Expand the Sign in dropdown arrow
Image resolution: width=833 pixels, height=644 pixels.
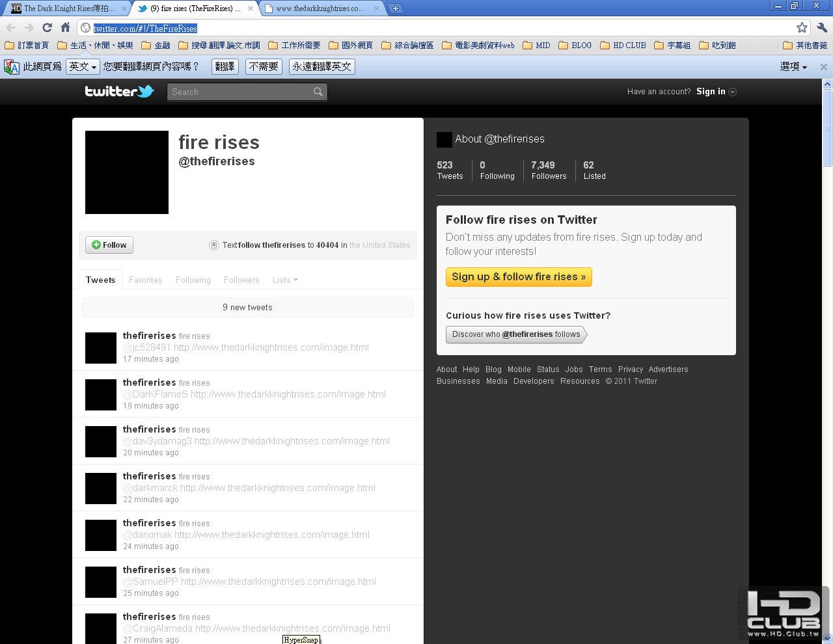click(x=733, y=92)
